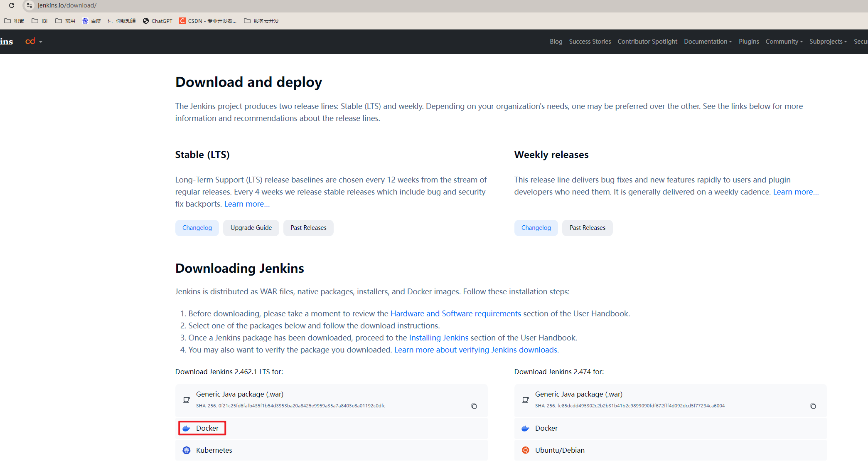The height and width of the screenshot is (461, 868).
Task: Select Docker under Jenkins 2.474 weekly
Action: [670, 428]
